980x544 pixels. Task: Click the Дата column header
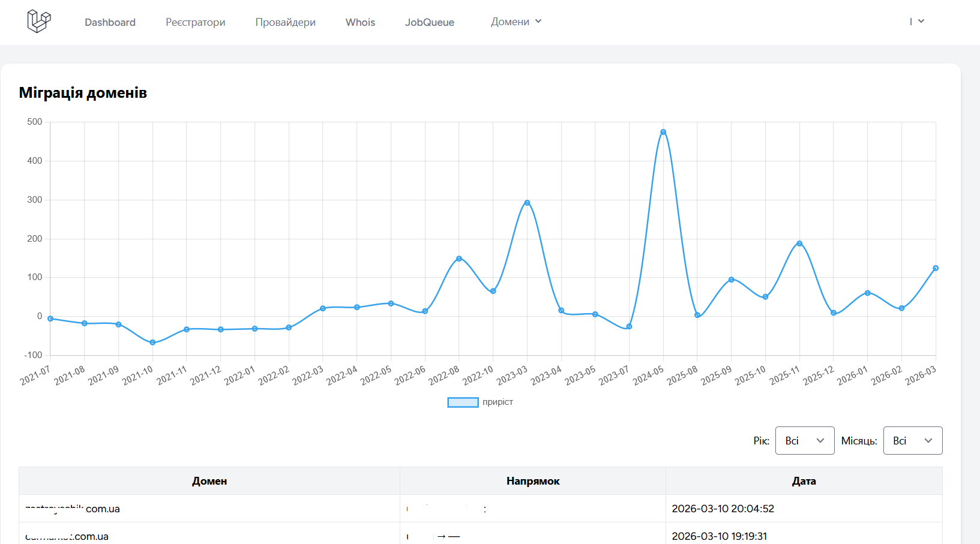tap(803, 480)
